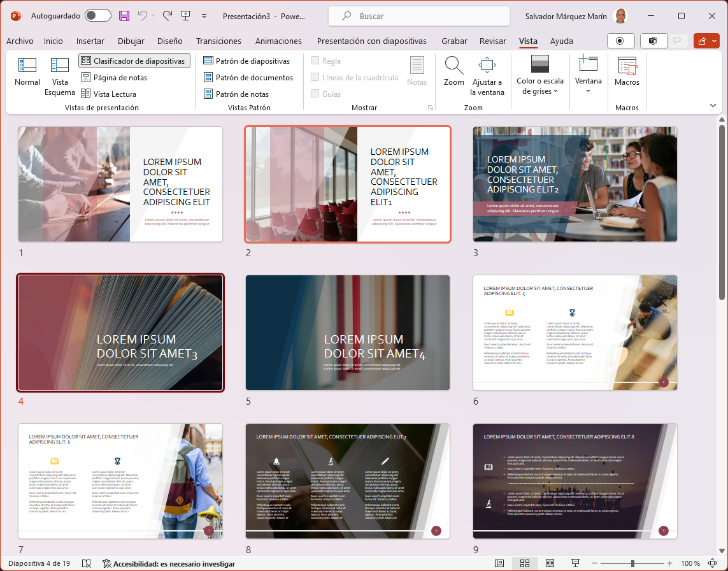Click the comments button

coord(677,41)
